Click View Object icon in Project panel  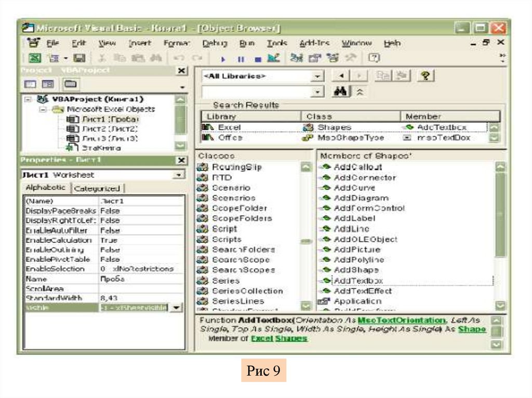tap(48, 84)
